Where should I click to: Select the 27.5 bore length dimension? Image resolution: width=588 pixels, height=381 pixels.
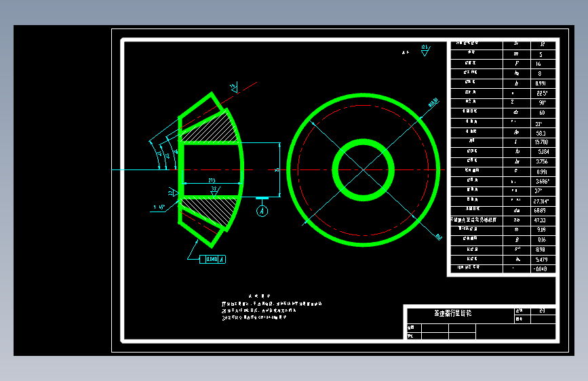[x=212, y=181]
